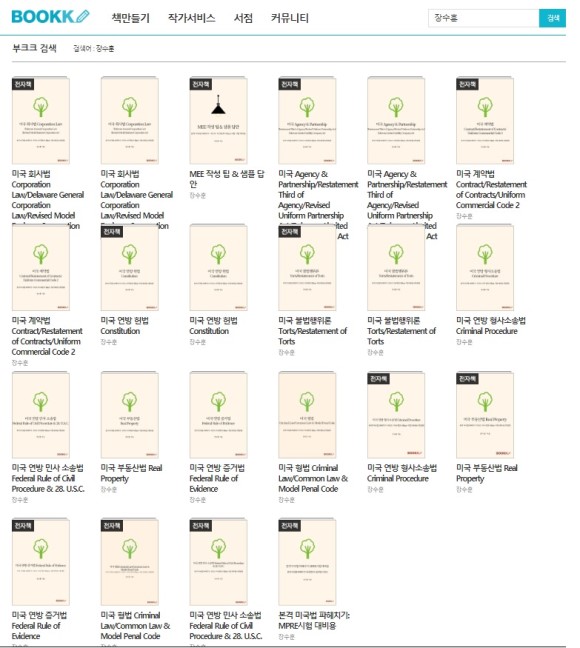Screen dimensions: 580x648
Task: Open the 미국 계약법 cover with 전자책 badge
Action: [485, 120]
